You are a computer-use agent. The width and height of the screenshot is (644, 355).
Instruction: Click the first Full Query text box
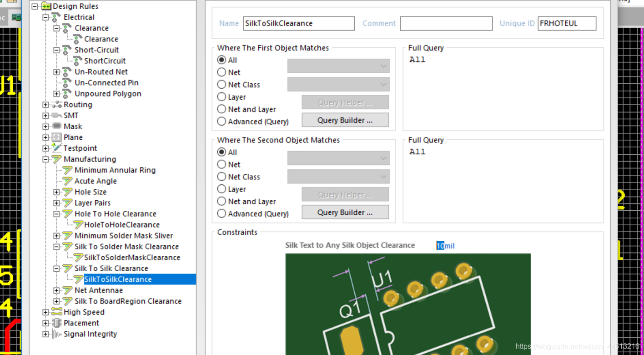click(503, 92)
